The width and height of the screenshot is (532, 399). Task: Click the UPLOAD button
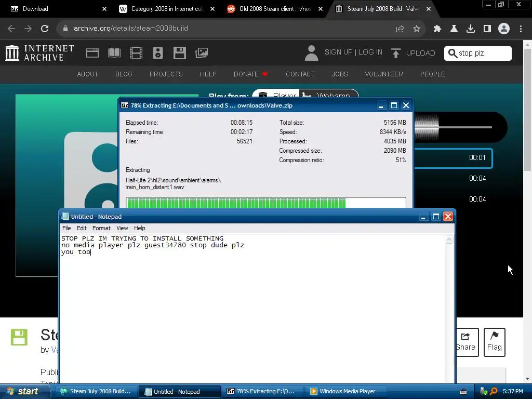pos(413,53)
